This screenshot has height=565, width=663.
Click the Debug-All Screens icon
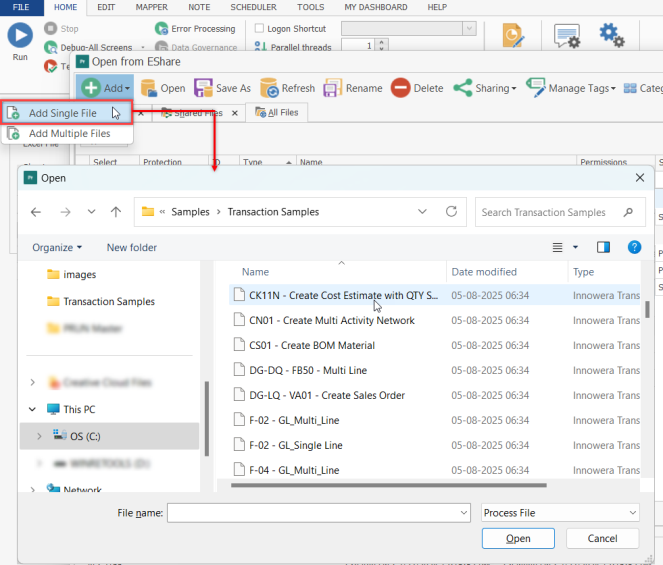click(x=50, y=47)
